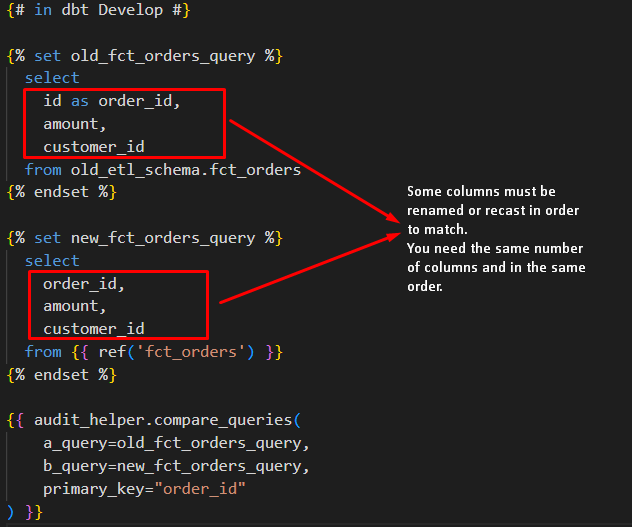This screenshot has width=632, height=527.
Task: Click the "in dbt Develop" comment line
Action: click(x=98, y=10)
